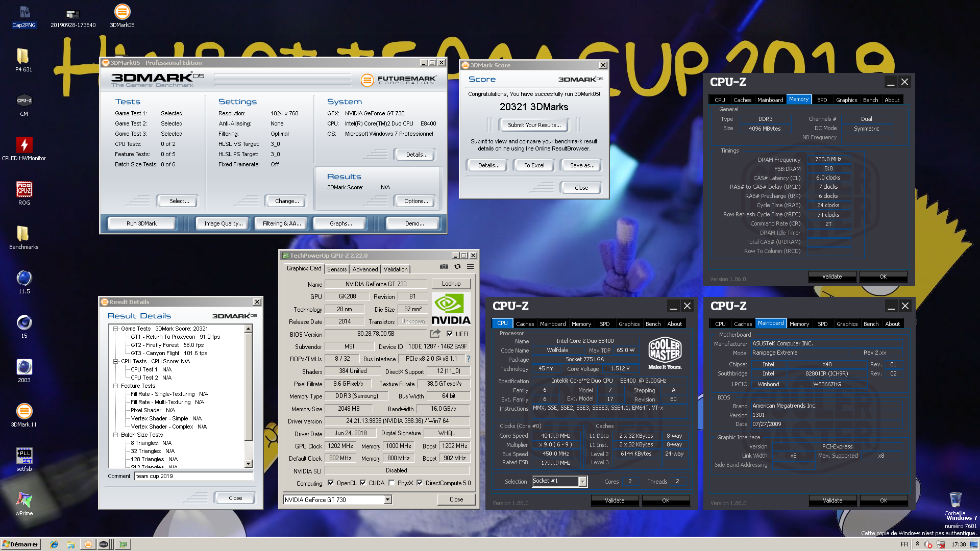Take GPU-Z screenshot via camera icon
980x551 pixels.
point(444,267)
